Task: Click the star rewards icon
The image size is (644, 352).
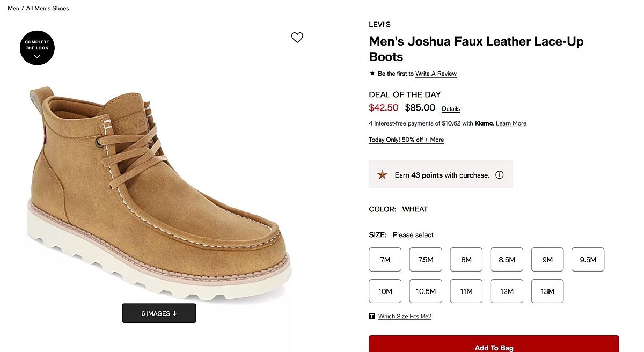Action: (x=382, y=175)
